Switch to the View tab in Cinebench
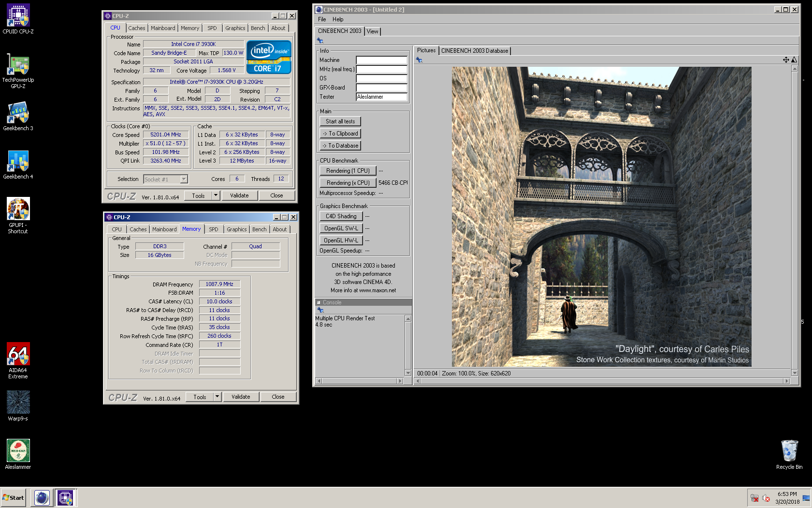This screenshot has width=812, height=508. click(x=373, y=31)
